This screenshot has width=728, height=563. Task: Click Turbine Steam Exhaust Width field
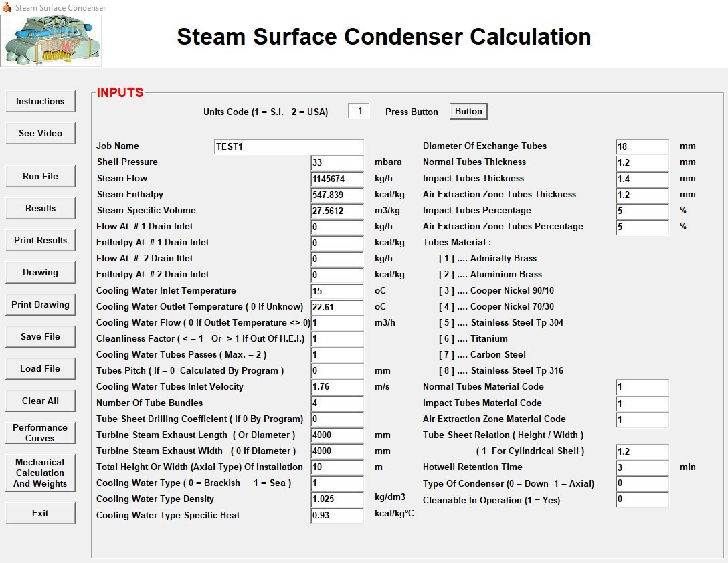337,451
